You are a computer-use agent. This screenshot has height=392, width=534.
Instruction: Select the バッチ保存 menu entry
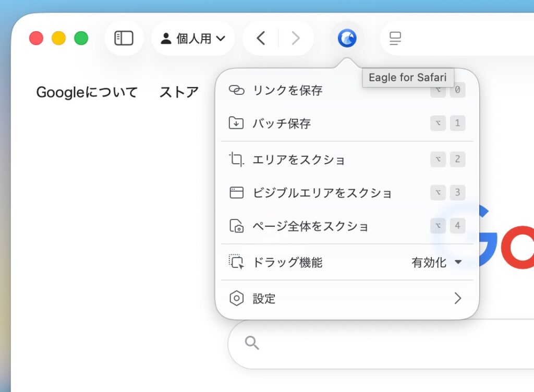tap(282, 124)
